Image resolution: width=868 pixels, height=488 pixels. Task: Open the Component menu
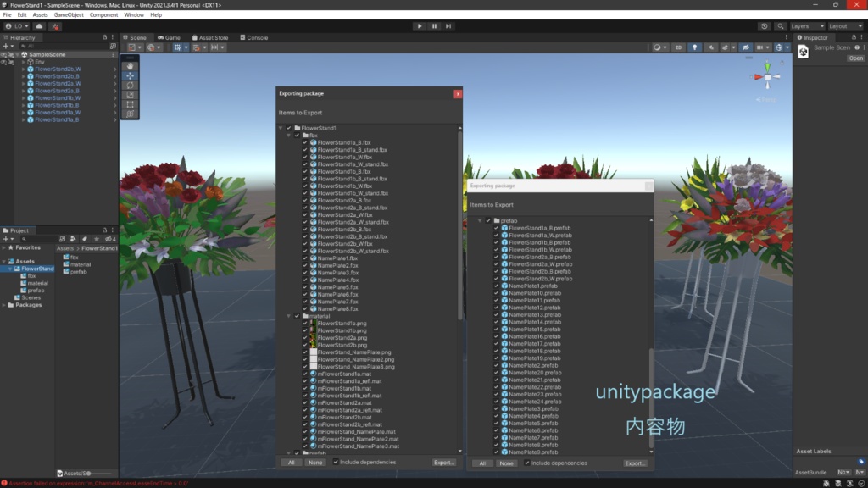click(103, 15)
